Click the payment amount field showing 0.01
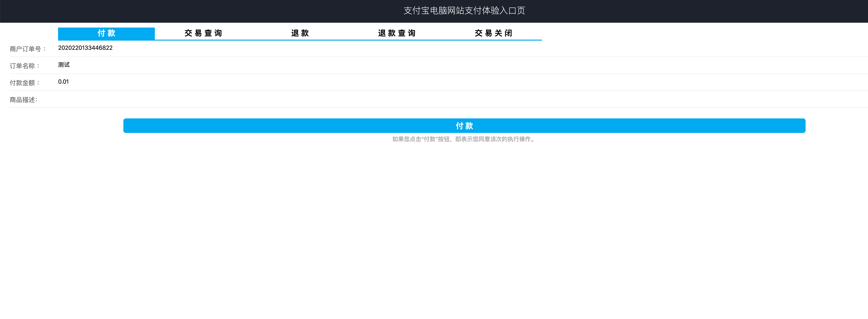Screen dimensions: 868x319 tap(63, 82)
